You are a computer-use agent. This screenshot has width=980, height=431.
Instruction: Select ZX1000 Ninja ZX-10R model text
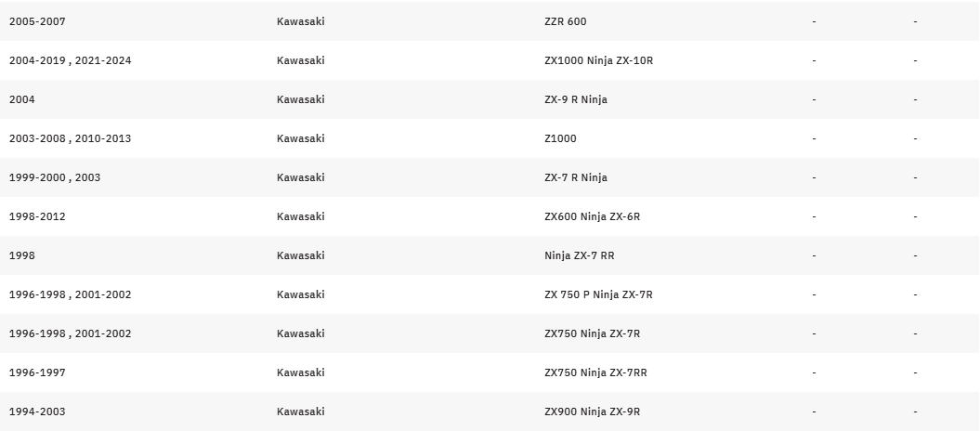coord(598,60)
